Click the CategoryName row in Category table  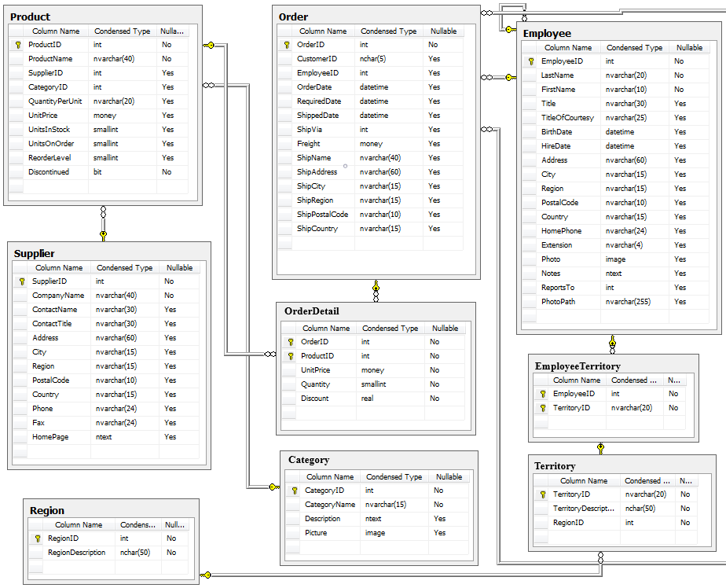point(377,505)
